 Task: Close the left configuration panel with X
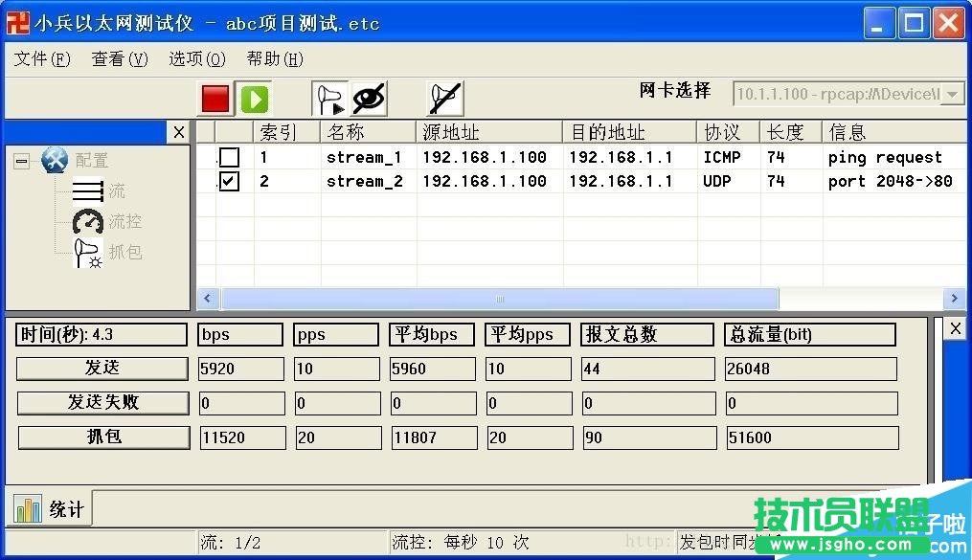(x=179, y=133)
